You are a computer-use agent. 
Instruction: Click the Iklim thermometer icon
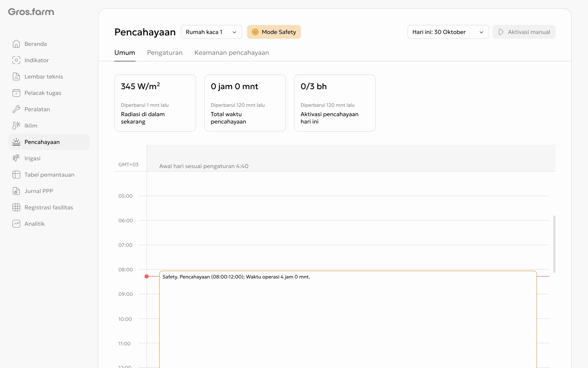(16, 125)
